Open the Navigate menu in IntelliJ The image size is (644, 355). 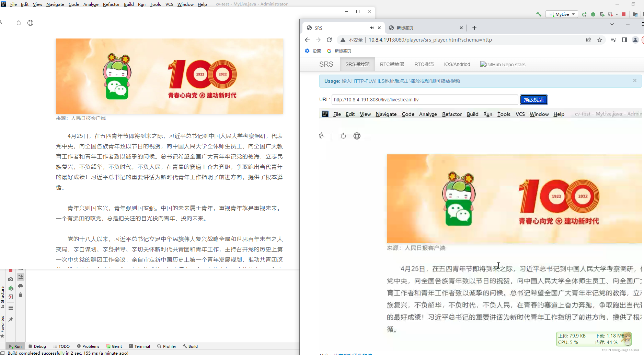(55, 4)
